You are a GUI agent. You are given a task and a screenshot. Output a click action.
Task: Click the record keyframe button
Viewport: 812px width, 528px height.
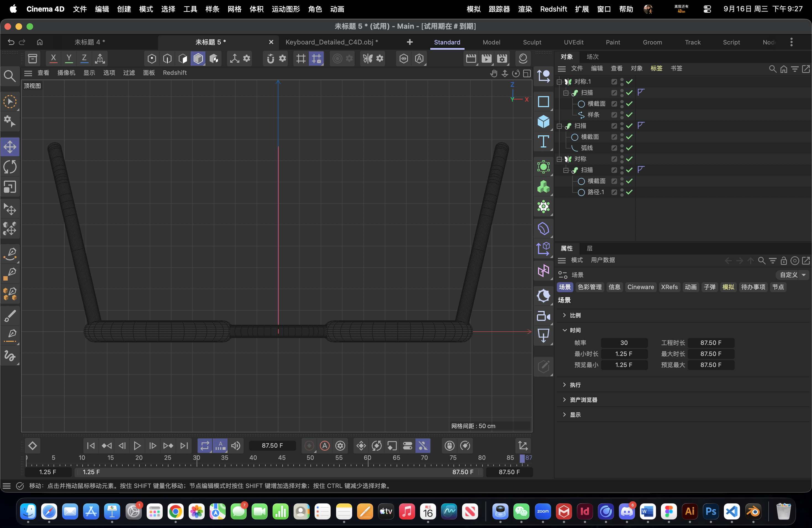click(309, 445)
